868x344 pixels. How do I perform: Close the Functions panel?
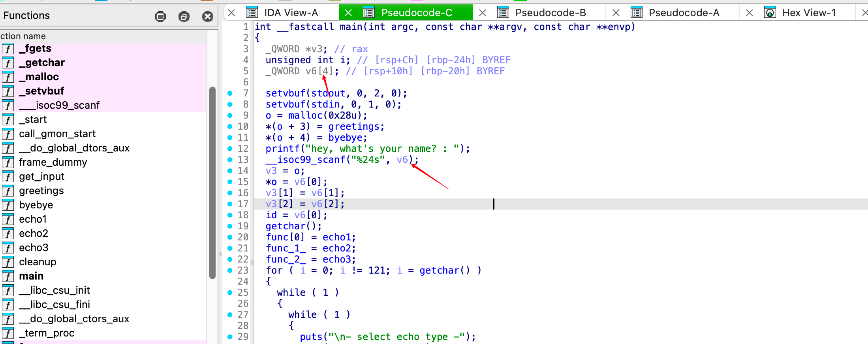(208, 16)
